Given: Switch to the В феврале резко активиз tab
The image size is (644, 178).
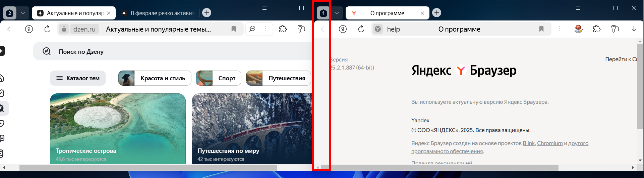Looking at the screenshot, I should point(158,13).
